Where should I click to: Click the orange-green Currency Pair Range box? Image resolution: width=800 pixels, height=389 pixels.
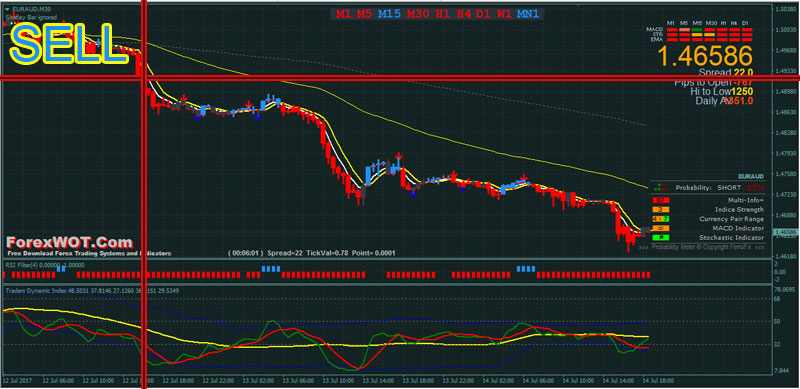click(660, 218)
